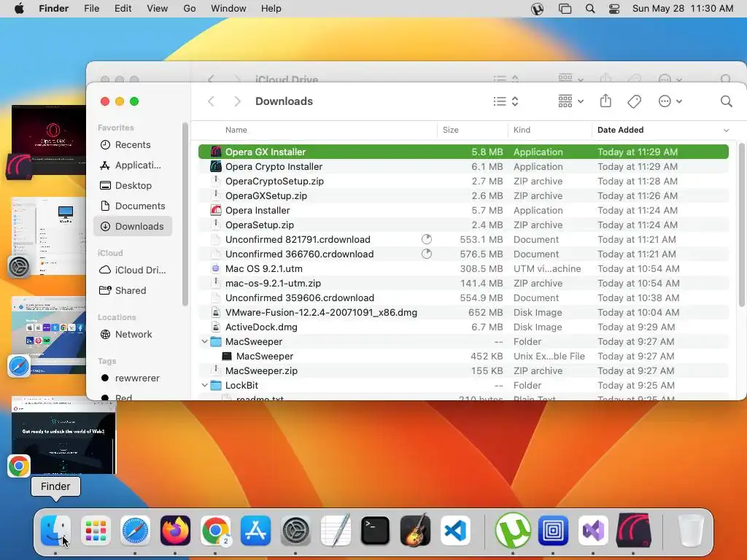Switch to System Settings Stage Manager thumbnail
This screenshot has width=747, height=560.
coord(49,236)
